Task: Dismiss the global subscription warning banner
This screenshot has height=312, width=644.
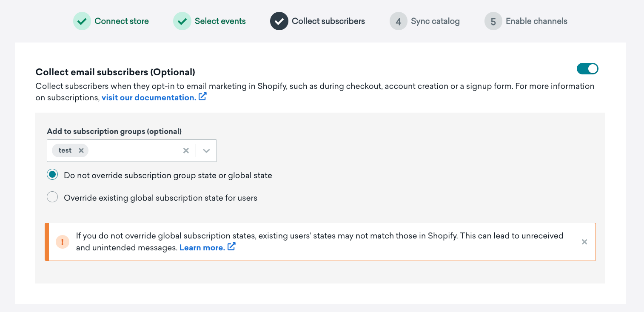Action: [x=584, y=242]
